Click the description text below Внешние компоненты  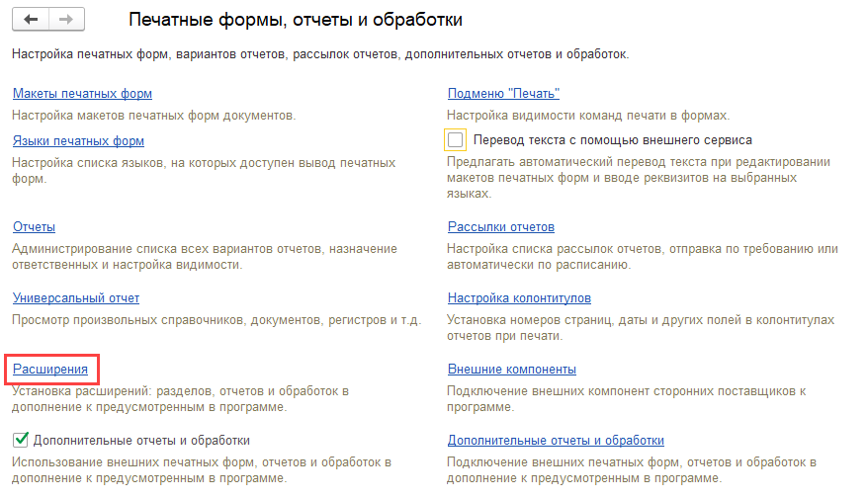tap(626, 399)
